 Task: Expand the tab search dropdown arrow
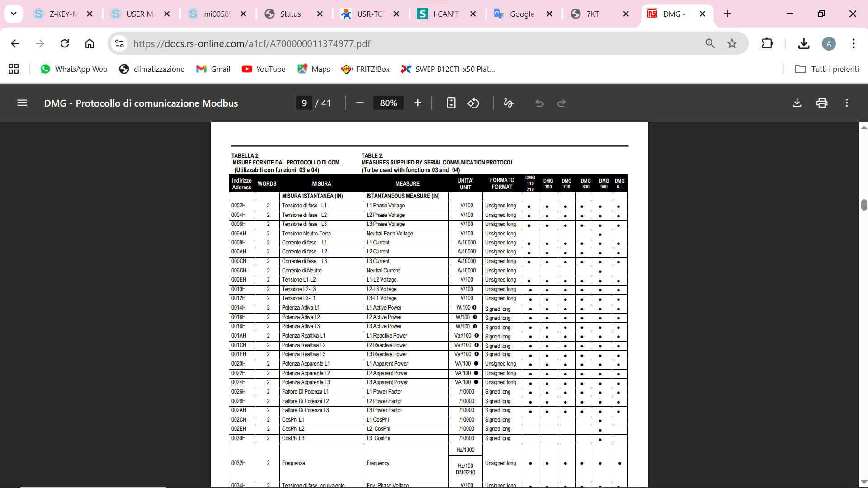coord(14,14)
